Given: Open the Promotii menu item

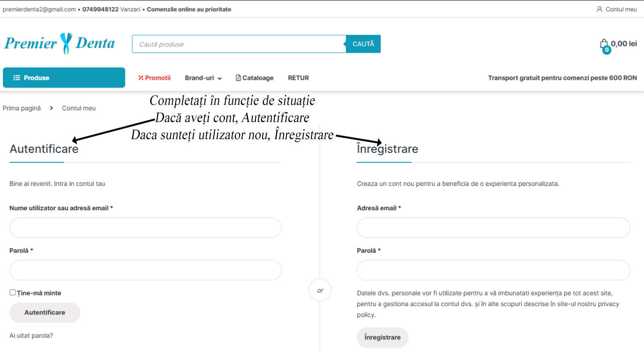Looking at the screenshot, I should 154,78.
